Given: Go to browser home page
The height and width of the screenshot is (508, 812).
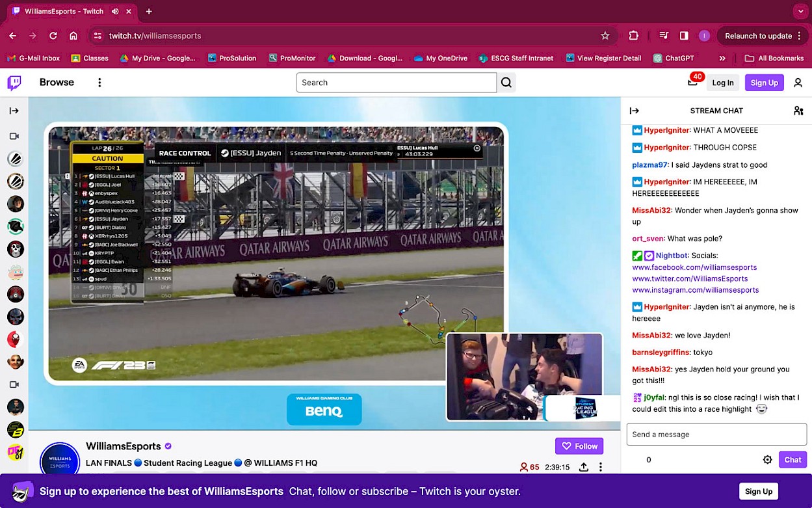Looking at the screenshot, I should pos(73,36).
